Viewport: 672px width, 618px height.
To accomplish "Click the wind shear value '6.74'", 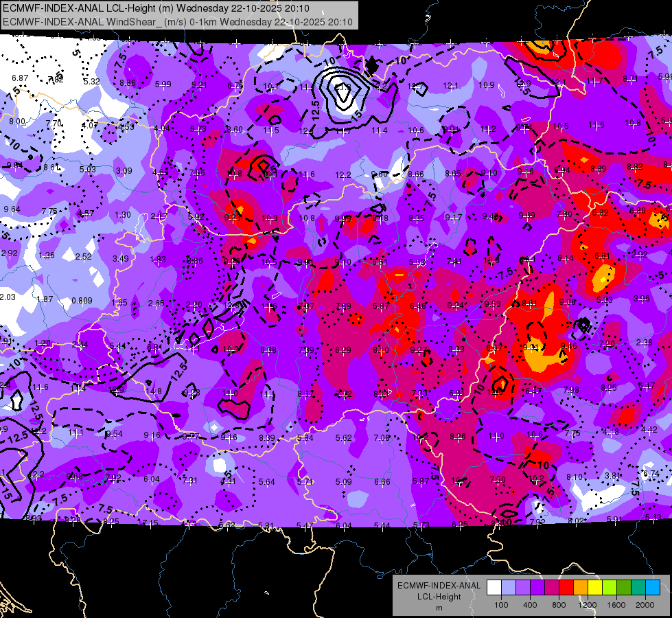I will tap(651, 474).
